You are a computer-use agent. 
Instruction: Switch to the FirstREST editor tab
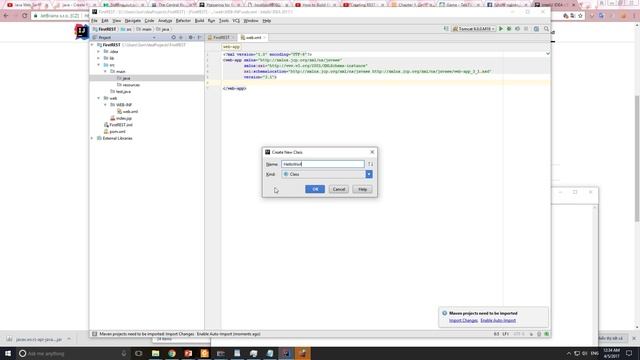[x=221, y=38]
